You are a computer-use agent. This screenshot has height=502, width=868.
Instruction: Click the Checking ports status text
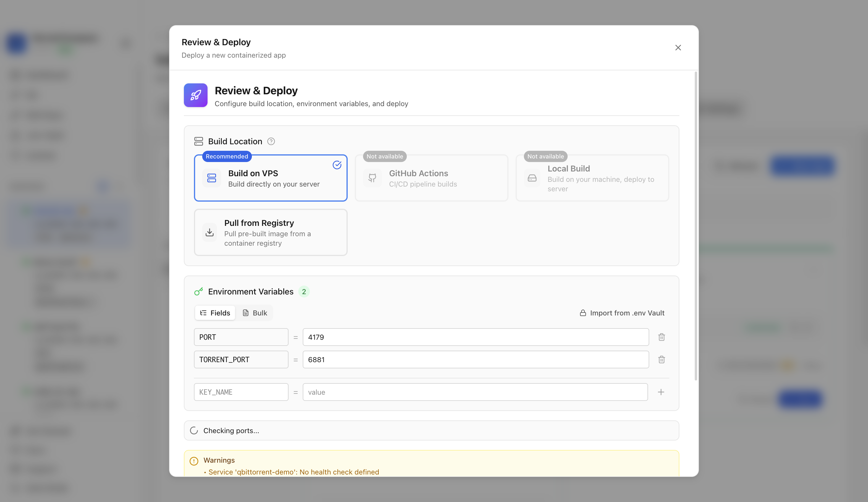point(231,431)
